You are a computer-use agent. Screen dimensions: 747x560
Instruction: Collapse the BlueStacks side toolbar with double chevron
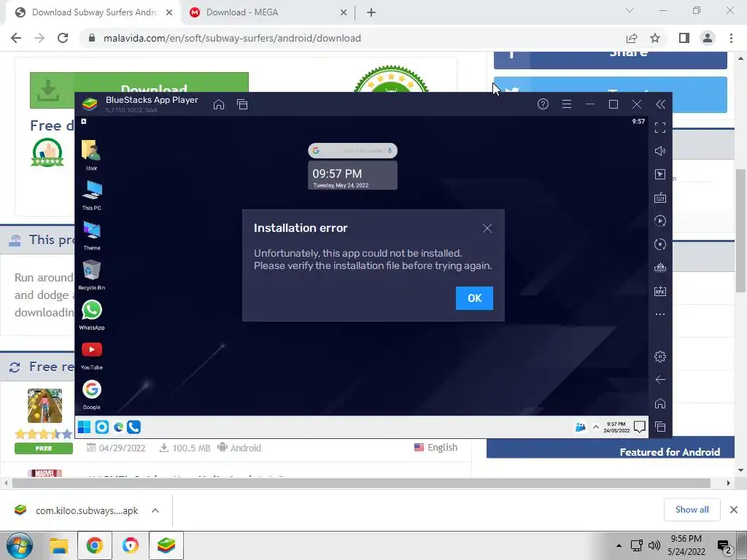pyautogui.click(x=660, y=104)
